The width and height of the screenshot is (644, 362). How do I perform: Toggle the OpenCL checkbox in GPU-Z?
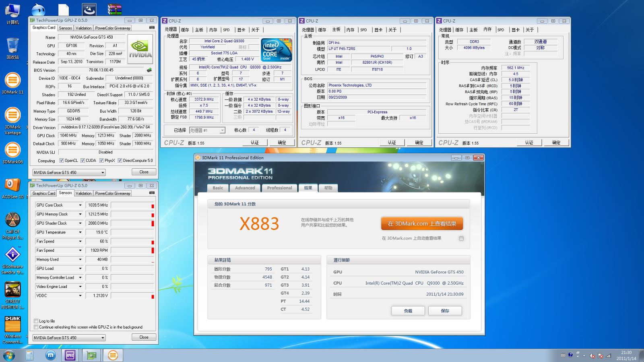pyautogui.click(x=62, y=160)
